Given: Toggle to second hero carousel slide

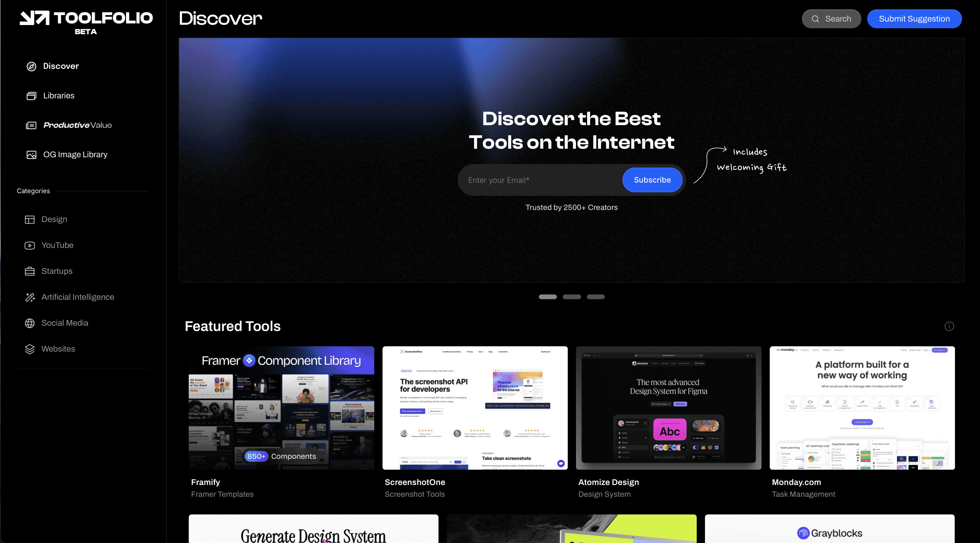Looking at the screenshot, I should [572, 297].
